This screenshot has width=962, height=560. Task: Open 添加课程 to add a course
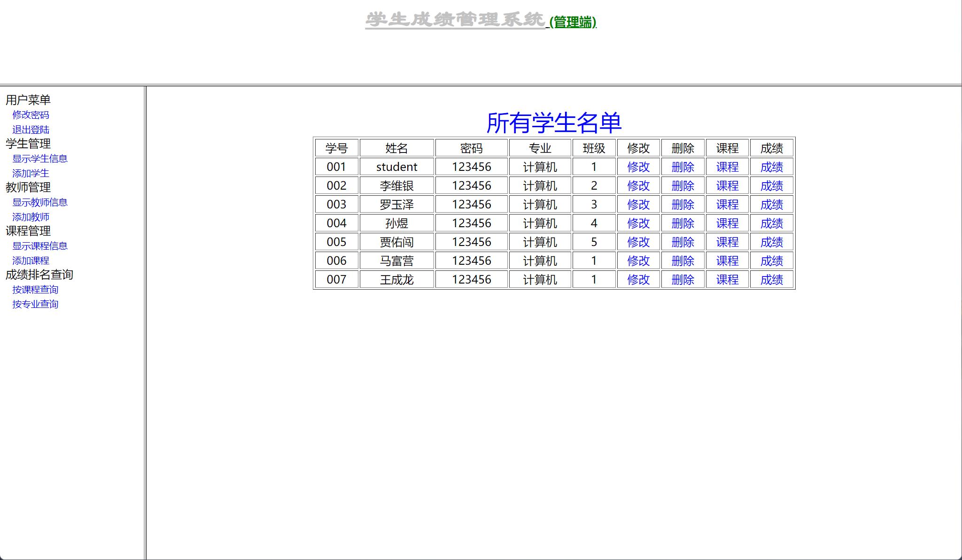(31, 261)
